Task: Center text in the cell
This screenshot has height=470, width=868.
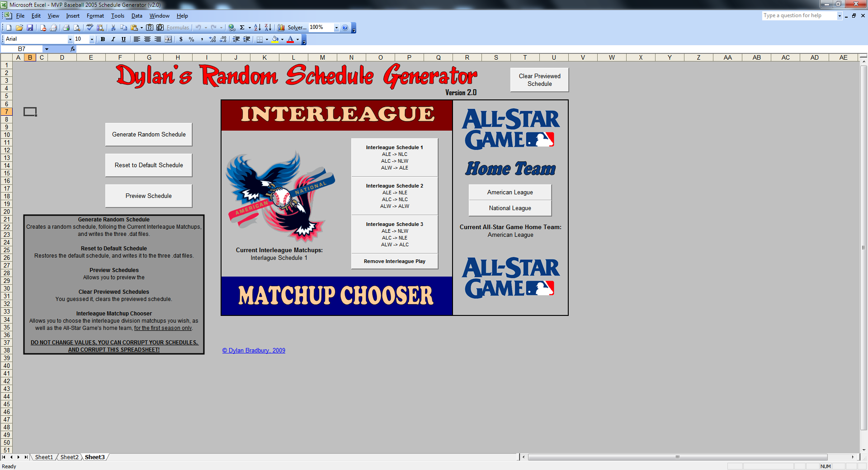Action: point(147,39)
